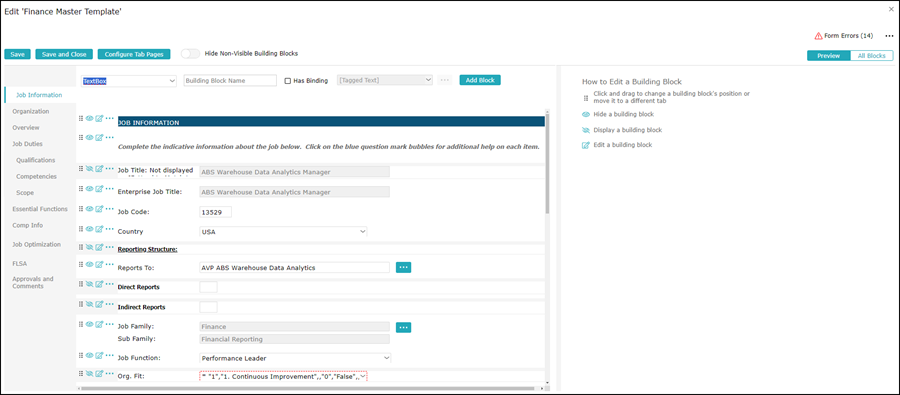Hide the Enterprise Job Title block
Image resolution: width=900 pixels, height=395 pixels.
click(90, 188)
